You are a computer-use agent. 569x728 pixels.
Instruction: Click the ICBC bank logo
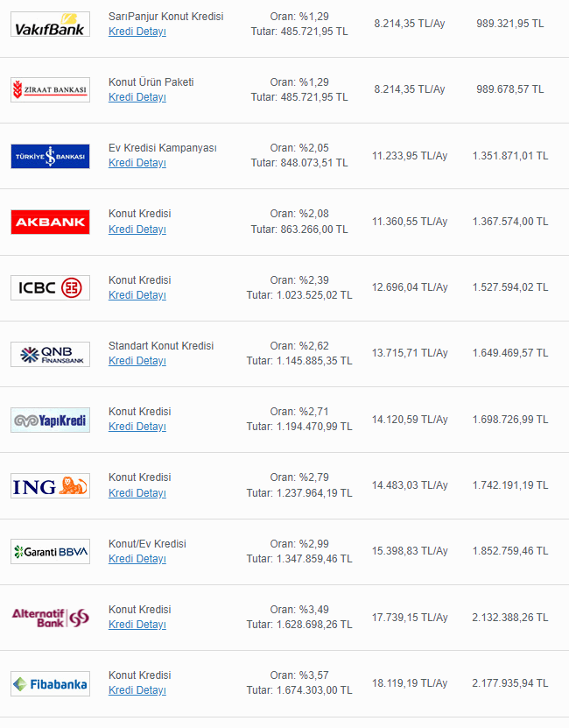click(x=50, y=287)
